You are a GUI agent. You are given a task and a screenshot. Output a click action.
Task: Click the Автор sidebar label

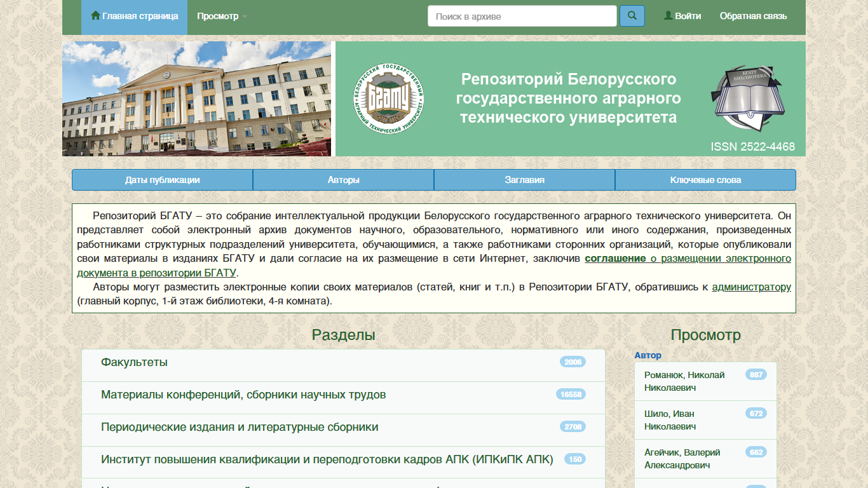tap(648, 355)
